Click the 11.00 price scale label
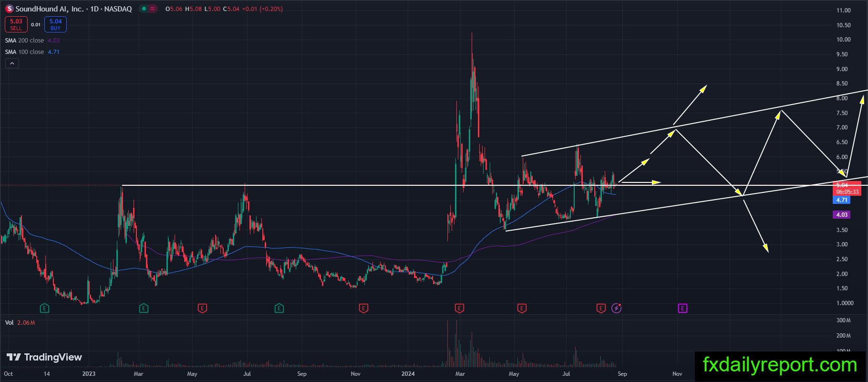The height and width of the screenshot is (382, 868). tap(844, 11)
